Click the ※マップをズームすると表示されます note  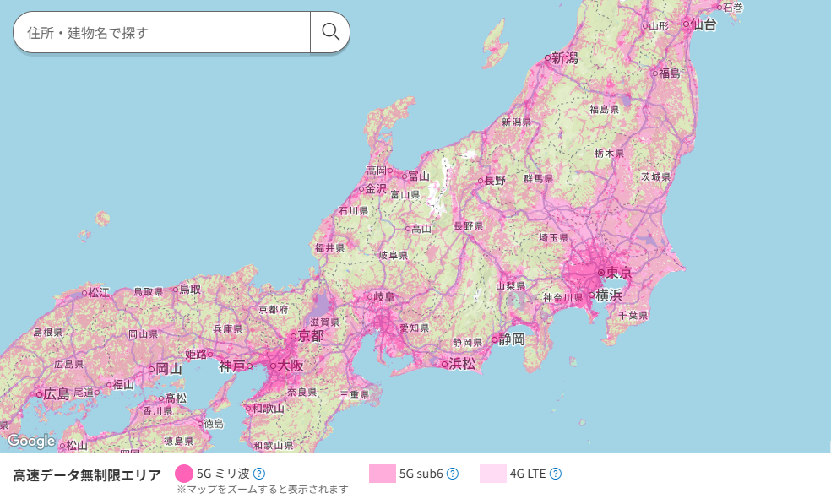(x=263, y=489)
